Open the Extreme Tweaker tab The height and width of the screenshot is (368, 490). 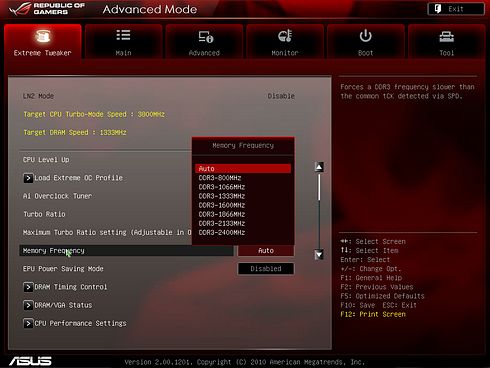pyautogui.click(x=43, y=42)
